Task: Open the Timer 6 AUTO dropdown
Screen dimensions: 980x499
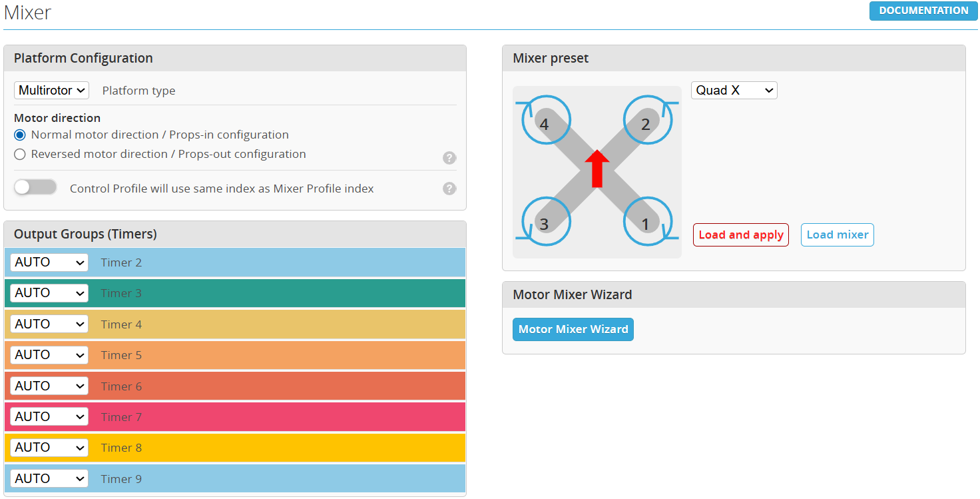Action: point(49,386)
